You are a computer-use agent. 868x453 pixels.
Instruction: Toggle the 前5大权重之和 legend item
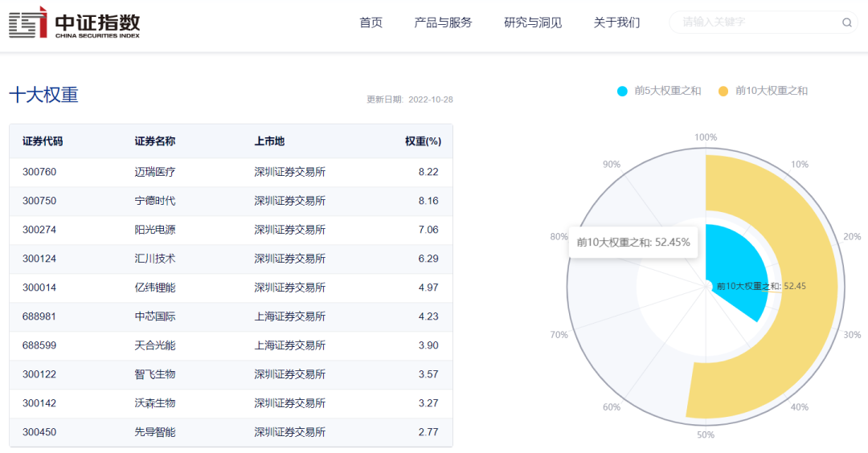coord(659,91)
